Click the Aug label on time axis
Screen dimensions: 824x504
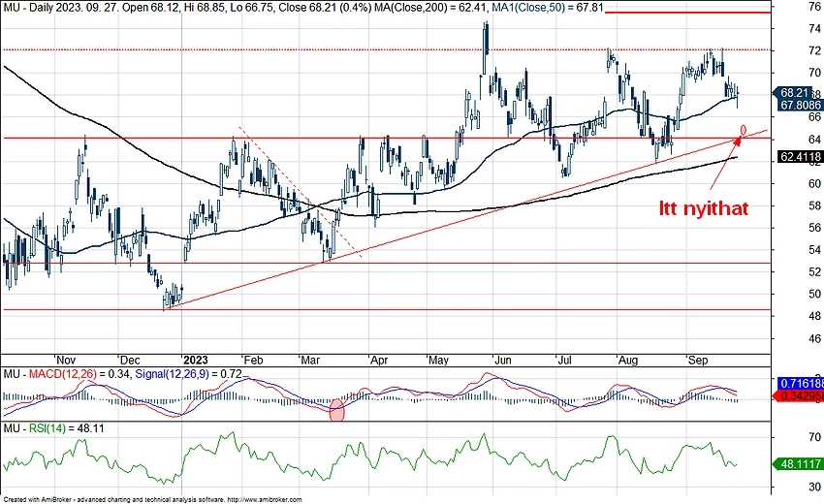[x=628, y=361]
